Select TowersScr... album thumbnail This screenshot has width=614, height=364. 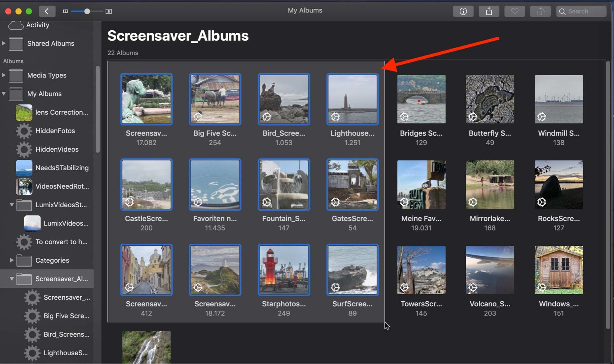pyautogui.click(x=421, y=270)
